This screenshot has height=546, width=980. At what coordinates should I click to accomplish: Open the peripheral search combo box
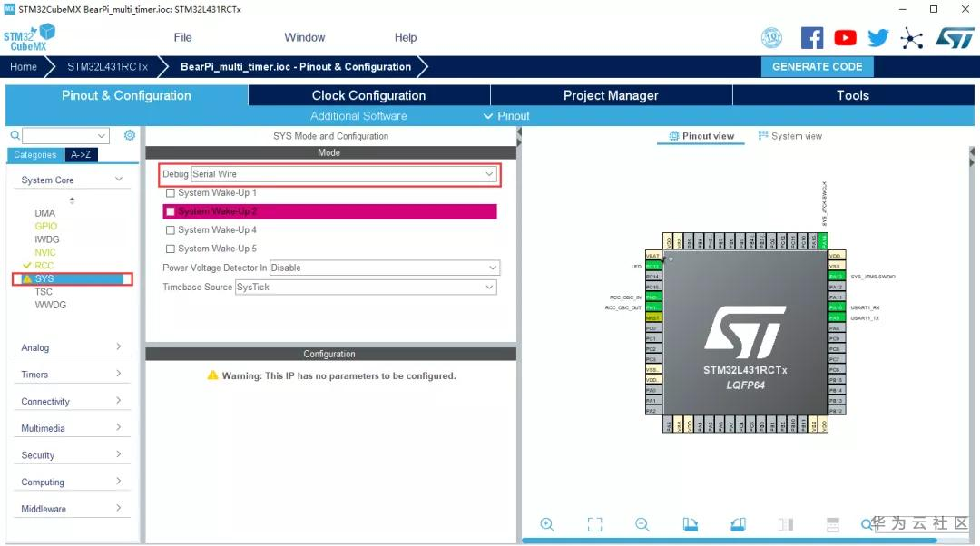tap(65, 135)
